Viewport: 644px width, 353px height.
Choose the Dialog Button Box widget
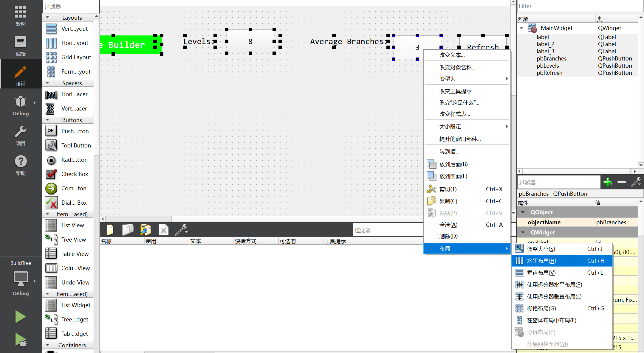pyautogui.click(x=68, y=203)
